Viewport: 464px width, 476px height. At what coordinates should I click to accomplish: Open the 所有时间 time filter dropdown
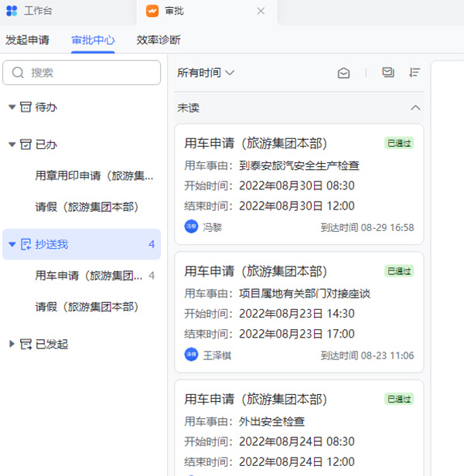tap(206, 73)
